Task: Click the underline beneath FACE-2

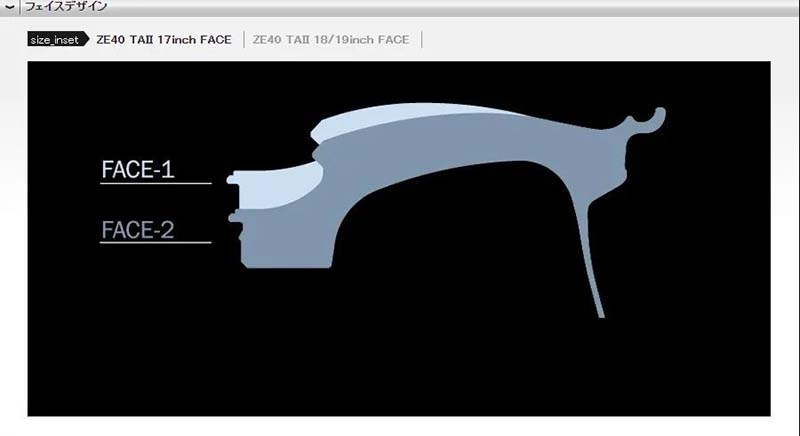Action: click(x=155, y=243)
